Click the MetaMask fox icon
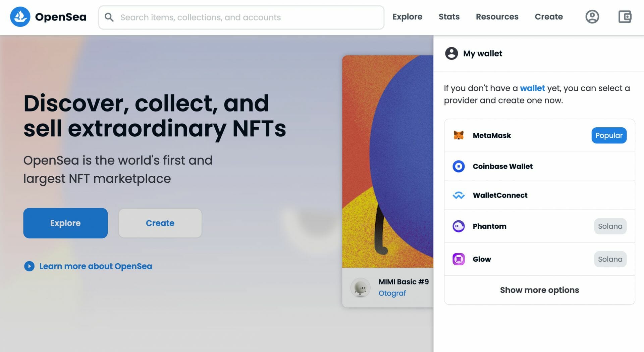Screen dimensions: 644x352 (x=459, y=135)
